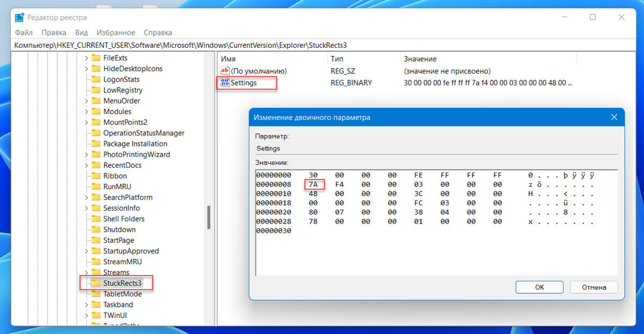Click the Registry Editor app icon in title bar
This screenshot has width=644, height=334.
(x=19, y=17)
